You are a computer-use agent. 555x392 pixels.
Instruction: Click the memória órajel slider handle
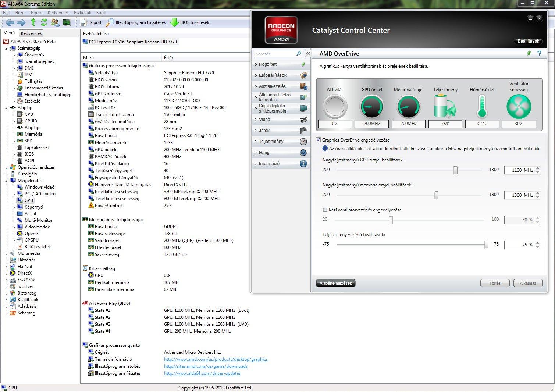436,195
